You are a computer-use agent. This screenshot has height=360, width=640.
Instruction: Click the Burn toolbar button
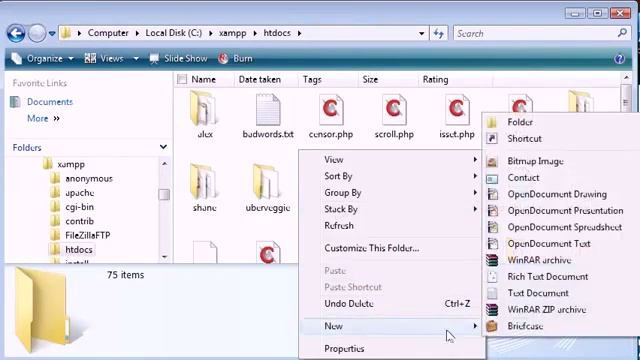[x=236, y=59]
